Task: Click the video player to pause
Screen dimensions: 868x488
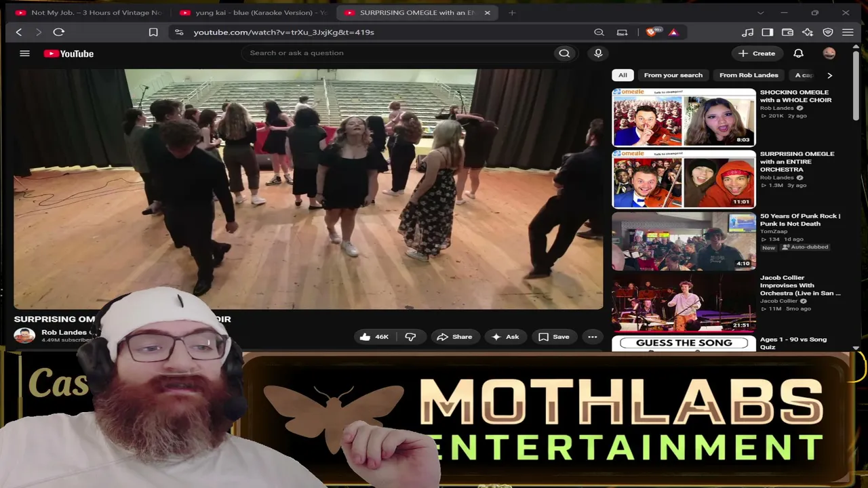Action: [x=309, y=189]
